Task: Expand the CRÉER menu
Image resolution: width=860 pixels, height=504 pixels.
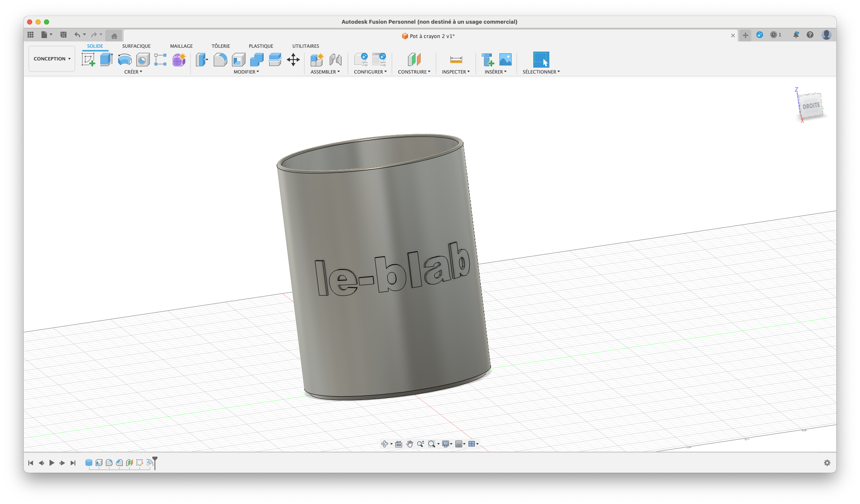Action: point(133,72)
